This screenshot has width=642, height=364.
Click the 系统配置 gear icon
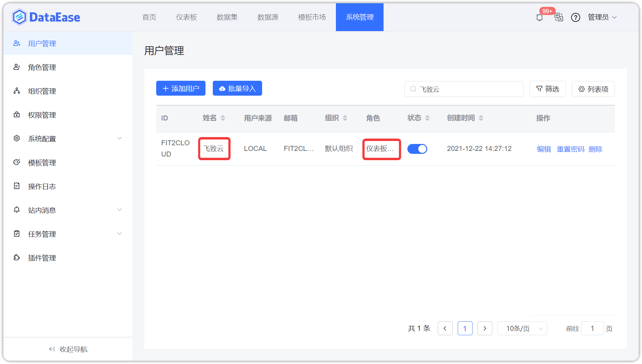pyautogui.click(x=17, y=138)
